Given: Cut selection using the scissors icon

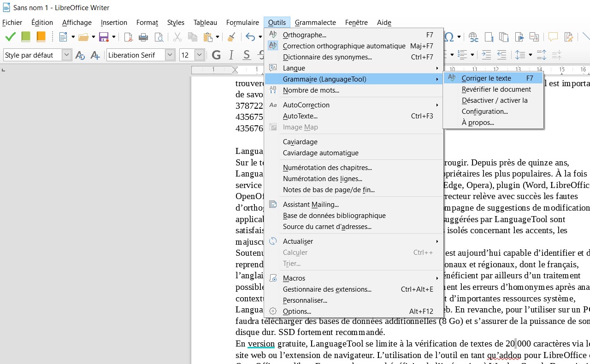Looking at the screenshot, I should click(177, 37).
